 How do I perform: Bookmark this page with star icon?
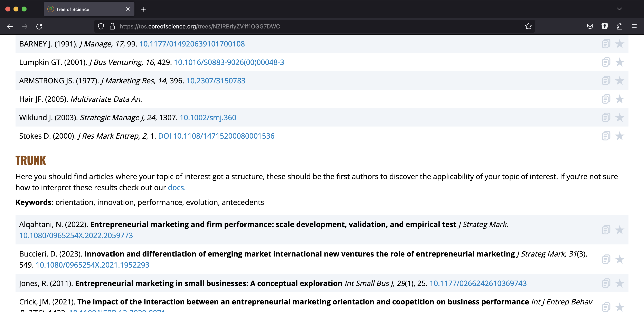(x=528, y=26)
